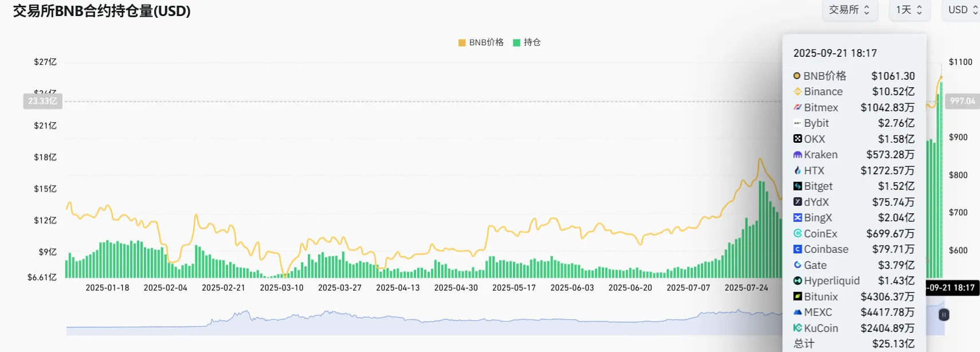Click the Gate icon in the tooltip
The width and height of the screenshot is (980, 352).
click(797, 265)
